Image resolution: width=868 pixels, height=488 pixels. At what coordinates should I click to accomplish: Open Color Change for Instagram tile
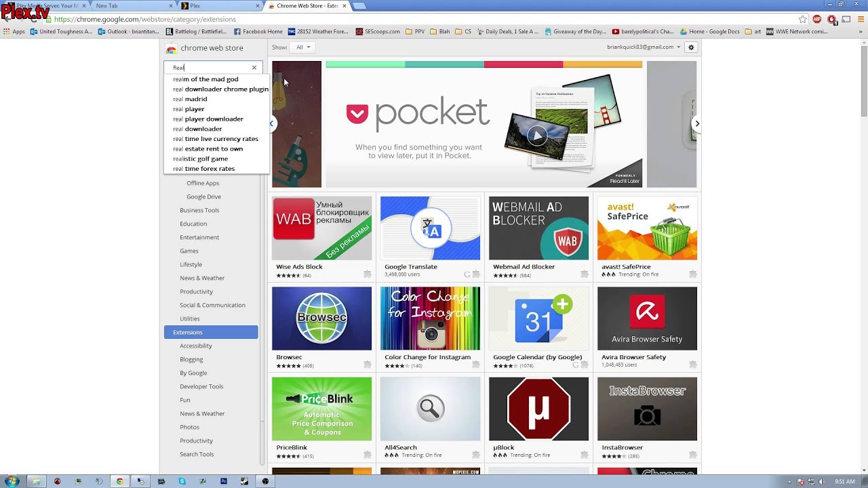[430, 328]
